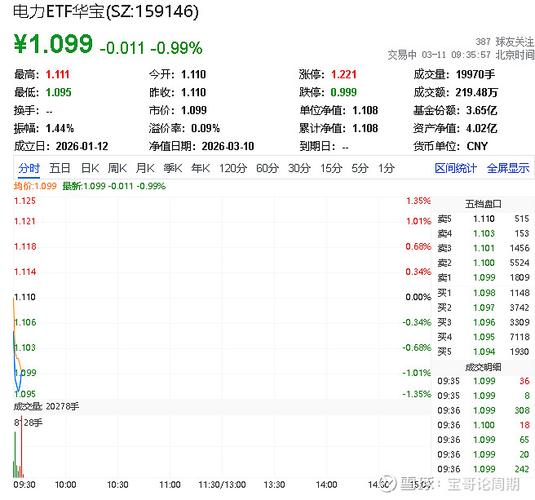Click the 387 球友关注 follower count
This screenshot has height=500, width=535.
[x=505, y=42]
